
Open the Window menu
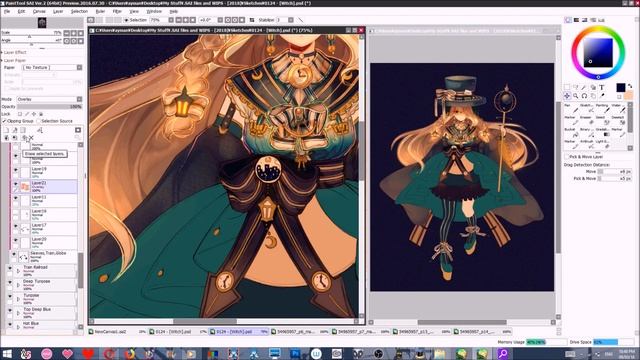pyautogui.click(x=154, y=11)
